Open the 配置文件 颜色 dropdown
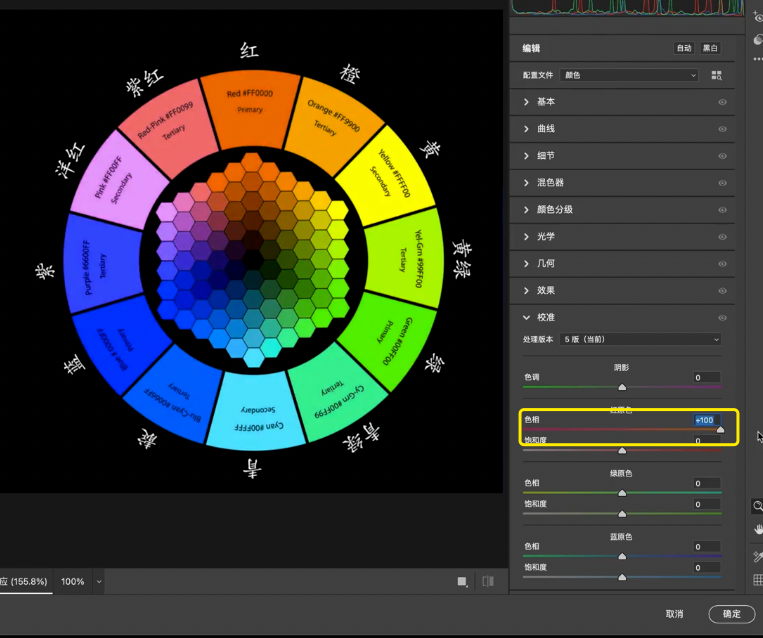Viewport: 763px width, 638px height. point(630,75)
